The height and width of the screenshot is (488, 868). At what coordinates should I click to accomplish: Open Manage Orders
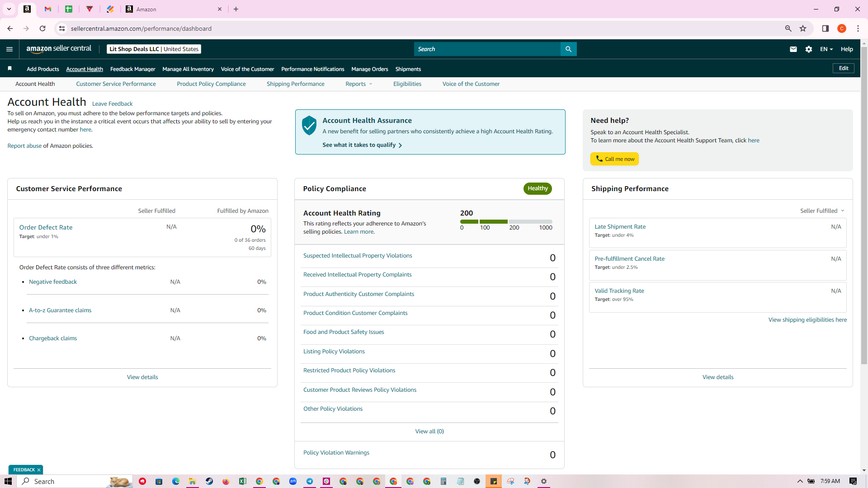point(370,69)
